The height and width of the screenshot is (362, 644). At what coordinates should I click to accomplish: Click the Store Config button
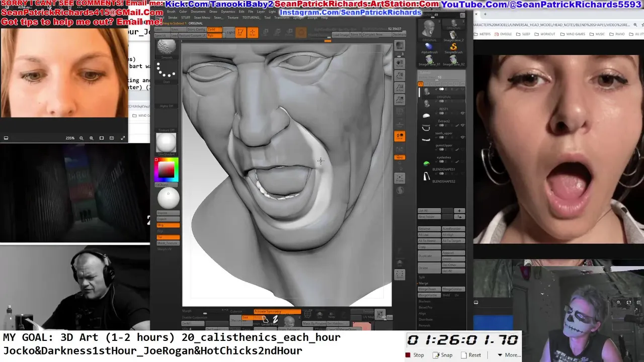(197, 29)
